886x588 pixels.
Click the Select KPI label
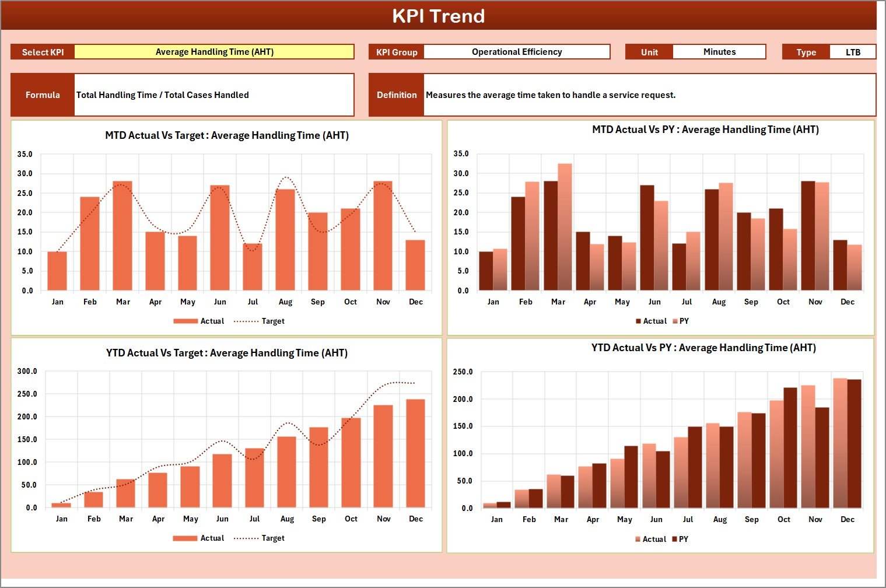click(43, 52)
